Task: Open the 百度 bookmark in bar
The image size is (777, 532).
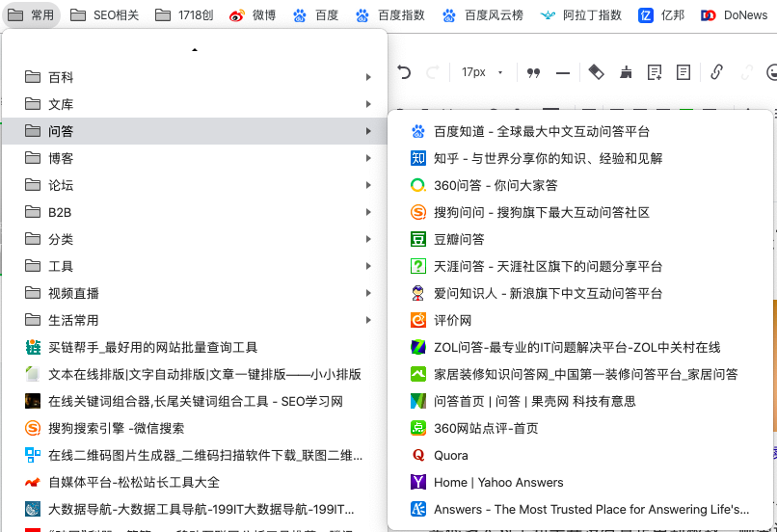Action: click(315, 15)
